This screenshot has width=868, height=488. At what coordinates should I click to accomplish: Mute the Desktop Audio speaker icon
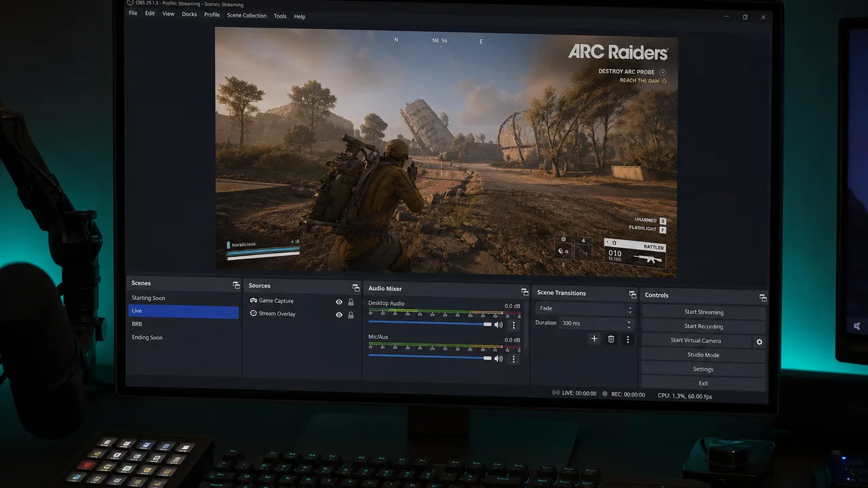[498, 325]
